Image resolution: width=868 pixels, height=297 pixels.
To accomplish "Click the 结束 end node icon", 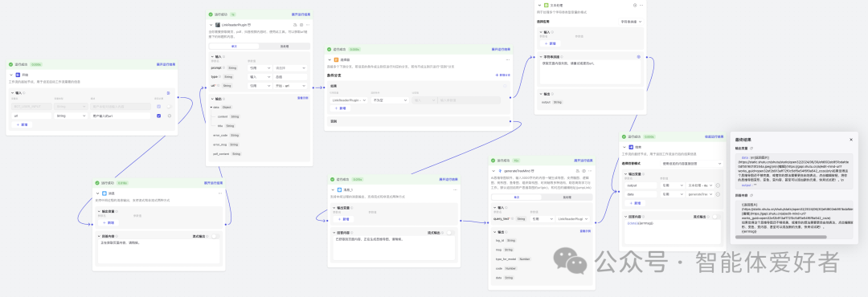I will click(631, 147).
